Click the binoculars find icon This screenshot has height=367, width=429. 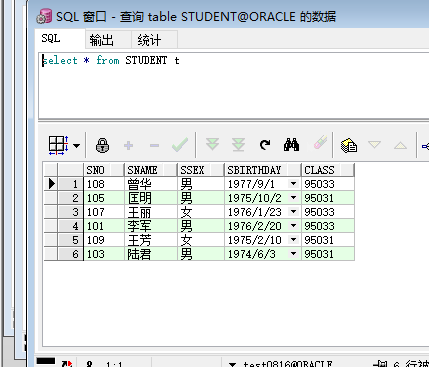click(291, 145)
